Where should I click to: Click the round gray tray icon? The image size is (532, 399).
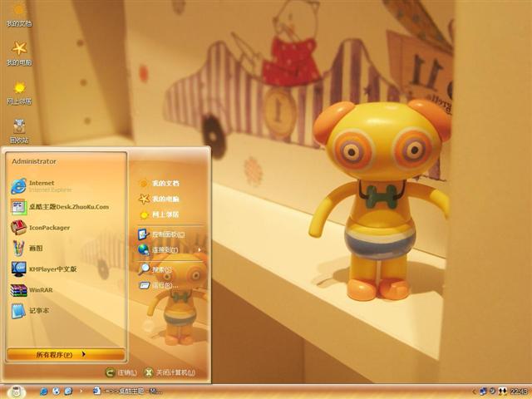coord(492,392)
